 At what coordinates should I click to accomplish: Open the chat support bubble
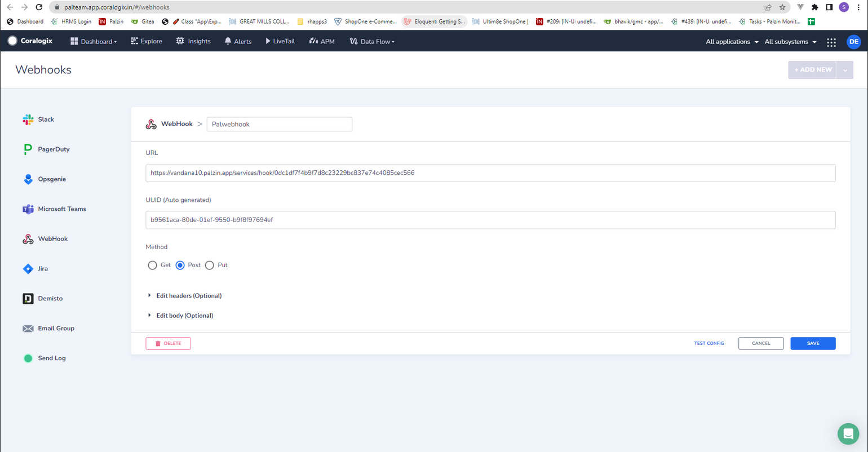click(x=848, y=433)
